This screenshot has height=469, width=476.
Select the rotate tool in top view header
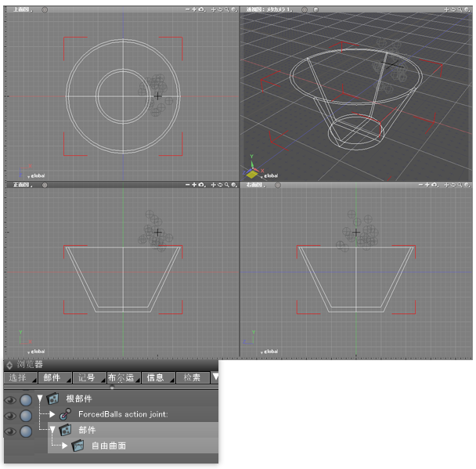(x=220, y=9)
